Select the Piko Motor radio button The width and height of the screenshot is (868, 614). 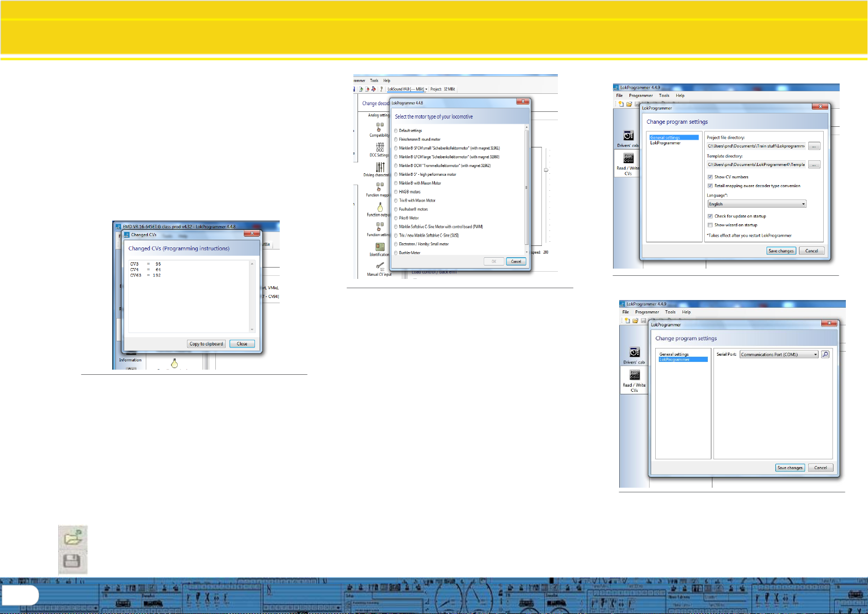point(396,218)
